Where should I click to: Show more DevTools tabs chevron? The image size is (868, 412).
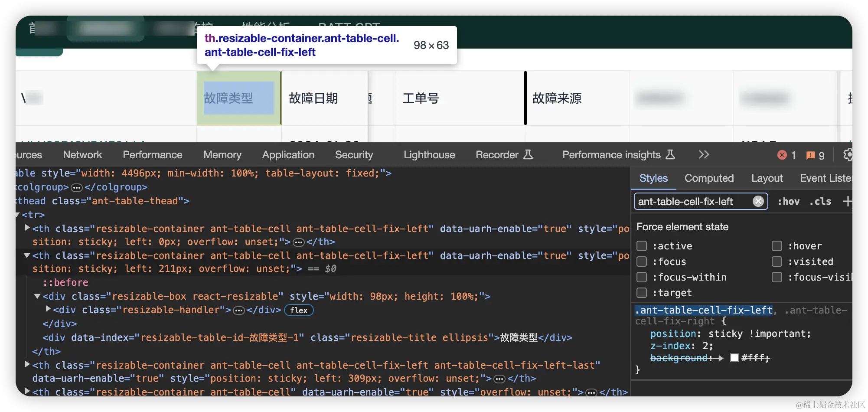[x=704, y=155]
